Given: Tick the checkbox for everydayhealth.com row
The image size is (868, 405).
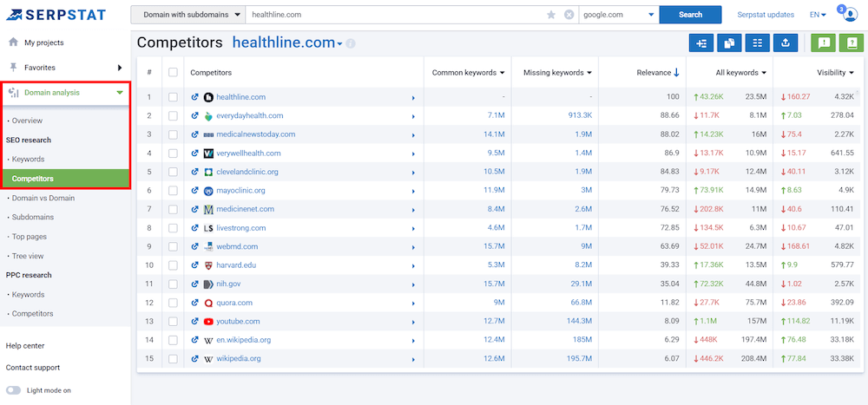Looking at the screenshot, I should (174, 115).
